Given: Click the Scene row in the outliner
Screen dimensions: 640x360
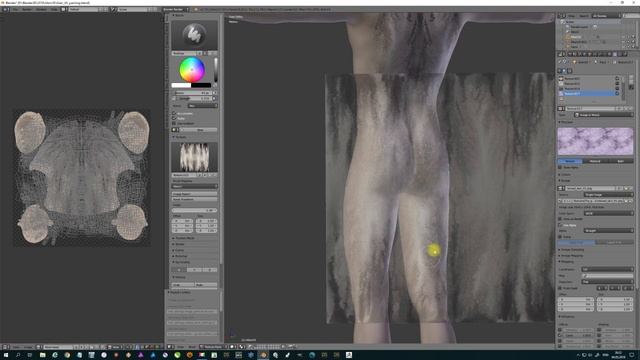Looking at the screenshot, I should tap(570, 22).
